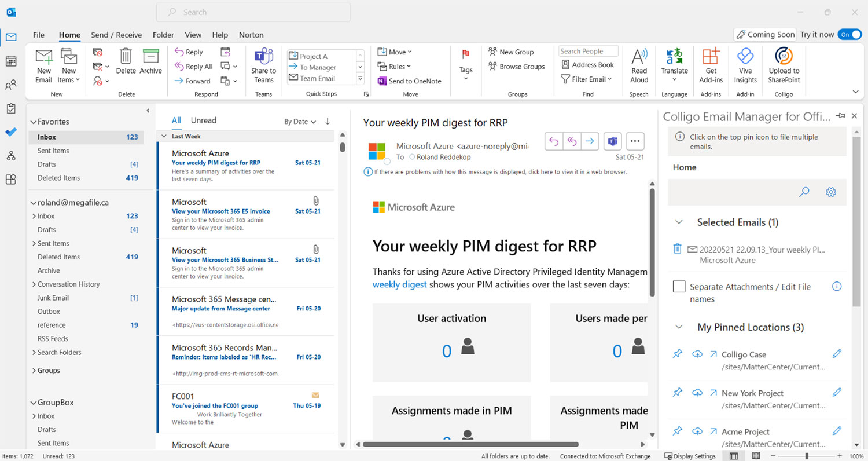Viewport: 868px width, 461px height.
Task: Click upload cloud icon for New York Project
Action: pyautogui.click(x=697, y=393)
